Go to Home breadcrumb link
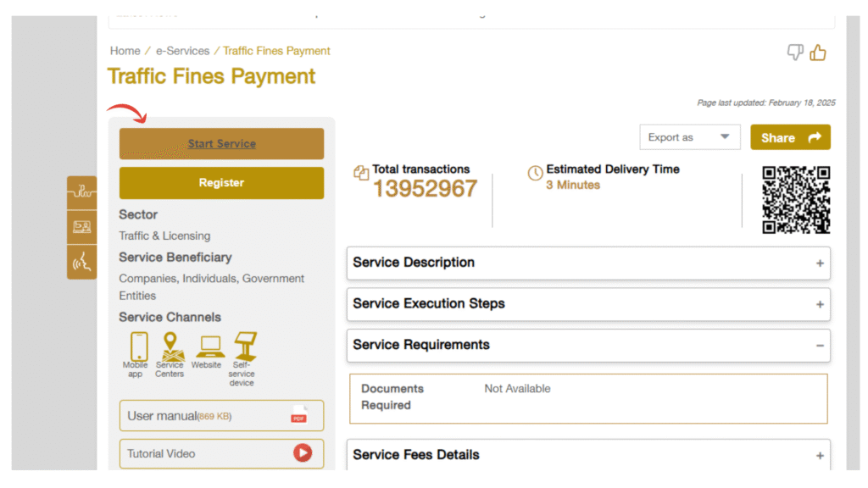This screenshot has height=488, width=868. 125,51
